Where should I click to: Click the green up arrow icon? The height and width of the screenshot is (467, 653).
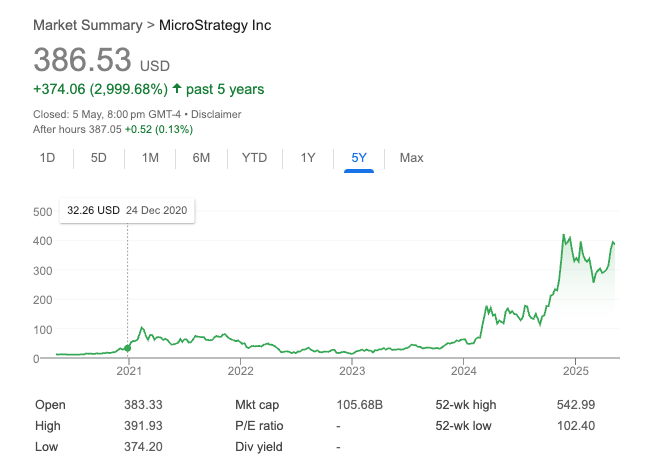point(177,90)
